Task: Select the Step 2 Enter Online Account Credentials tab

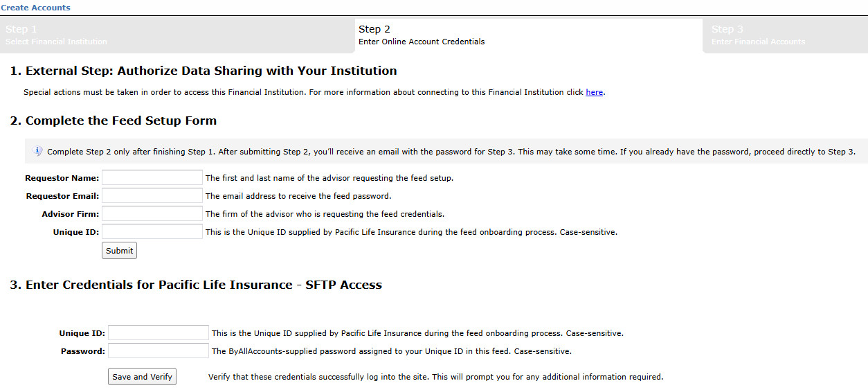Action: (x=527, y=35)
